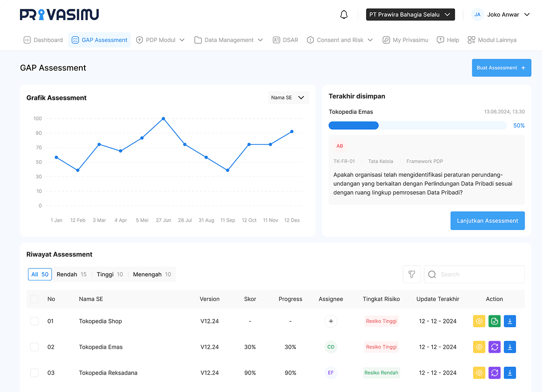Click the Tokopedia Emas progress bar
The image size is (542, 392).
(417, 126)
